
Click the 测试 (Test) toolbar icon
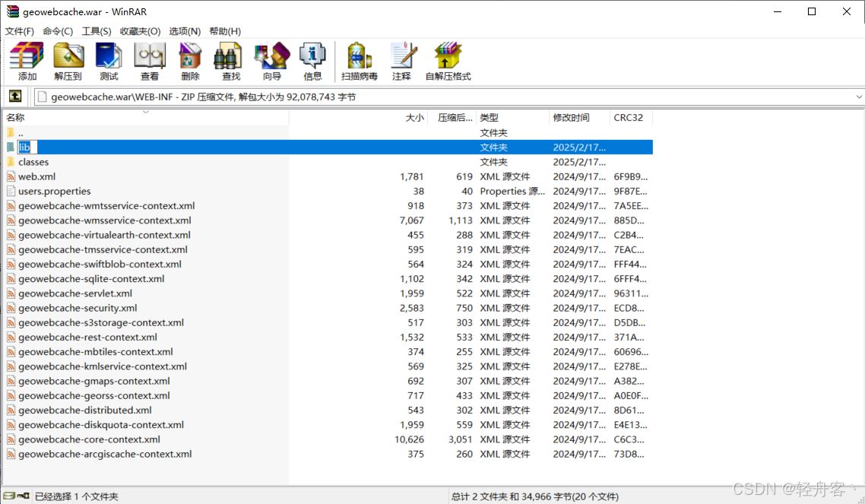[x=108, y=56]
